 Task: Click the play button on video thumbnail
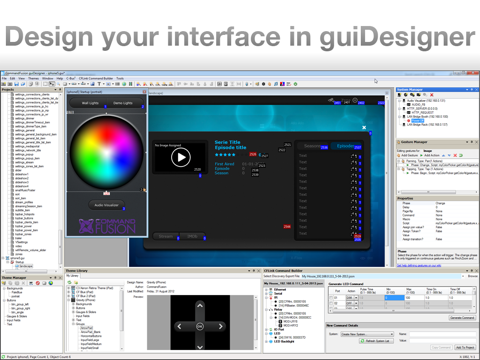tap(181, 157)
